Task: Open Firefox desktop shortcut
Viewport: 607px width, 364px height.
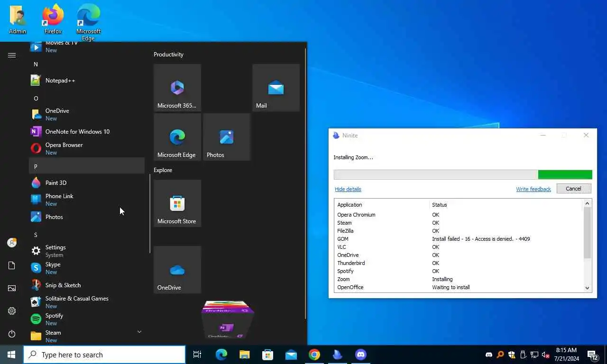Action: [x=53, y=19]
